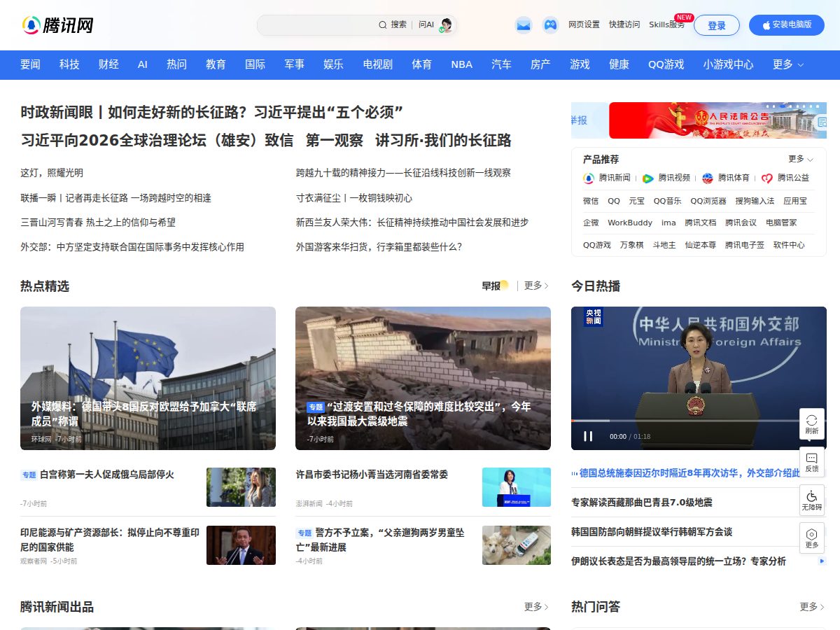Open the AI nav tab
This screenshot has height=630, width=840.
[x=143, y=64]
